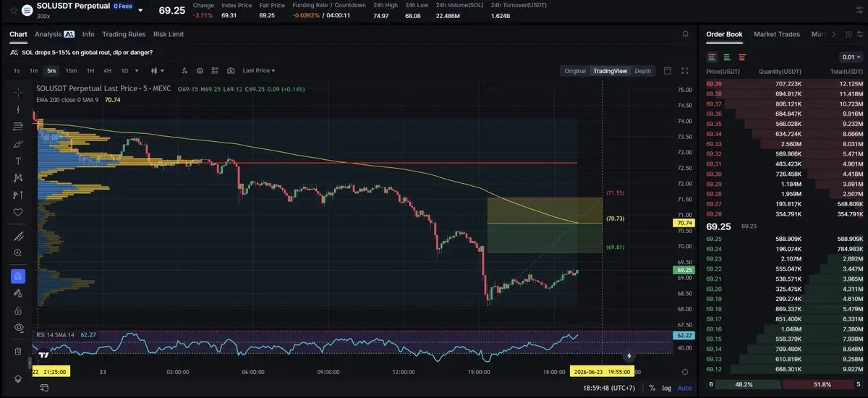This screenshot has height=398, width=868.
Task: Open the Last Price source dropdown
Action: (259, 71)
